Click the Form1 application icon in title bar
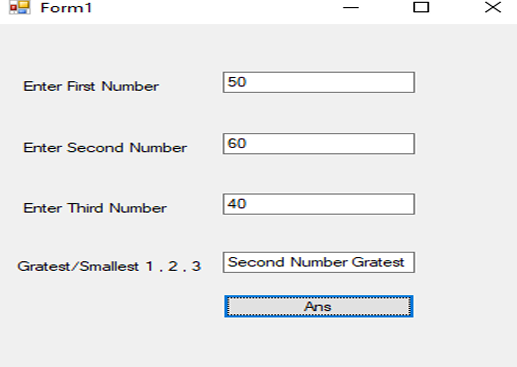Image resolution: width=517 pixels, height=367 pixels. [x=19, y=7]
